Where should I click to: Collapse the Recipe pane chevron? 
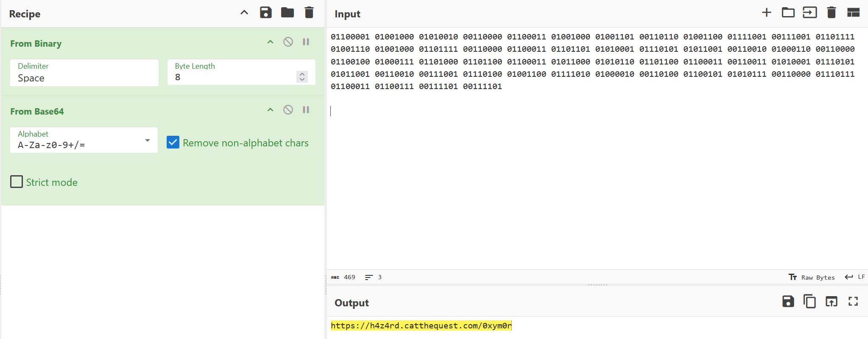(244, 13)
